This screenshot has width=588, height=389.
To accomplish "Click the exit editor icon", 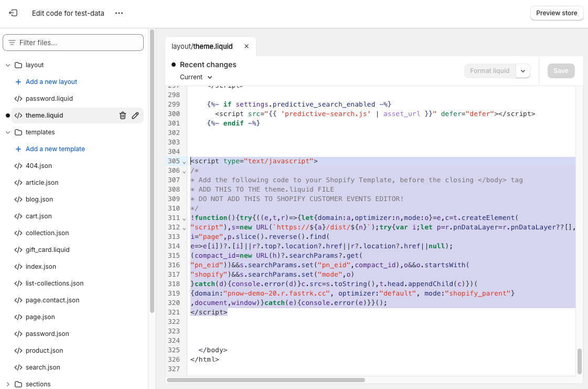I will pos(13,13).
